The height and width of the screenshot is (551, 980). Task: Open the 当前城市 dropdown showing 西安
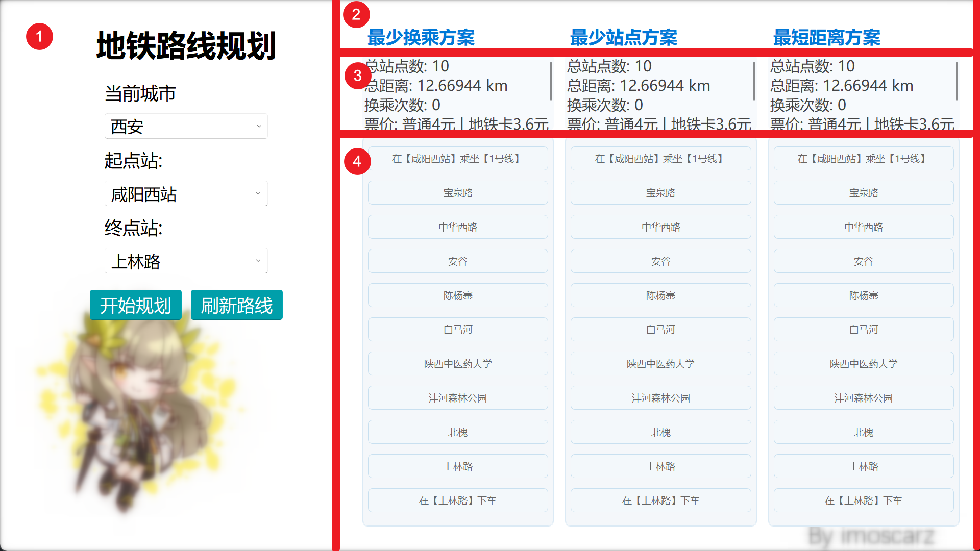click(186, 126)
